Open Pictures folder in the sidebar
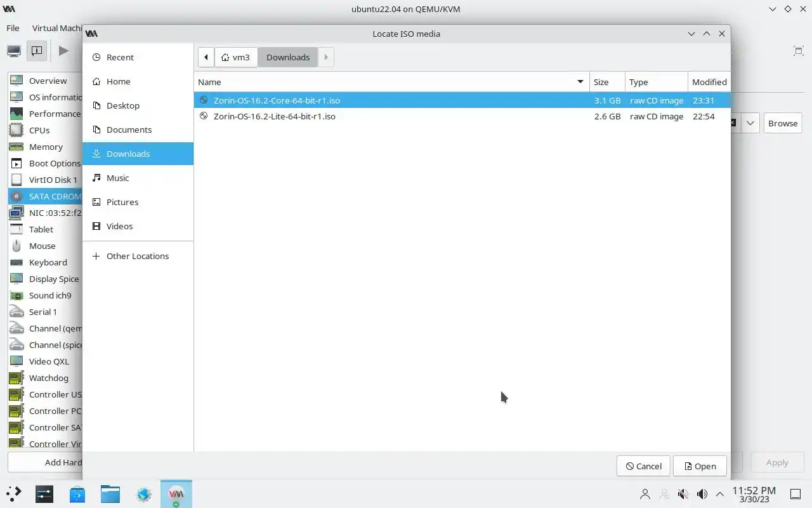The width and height of the screenshot is (812, 508). coord(138,202)
